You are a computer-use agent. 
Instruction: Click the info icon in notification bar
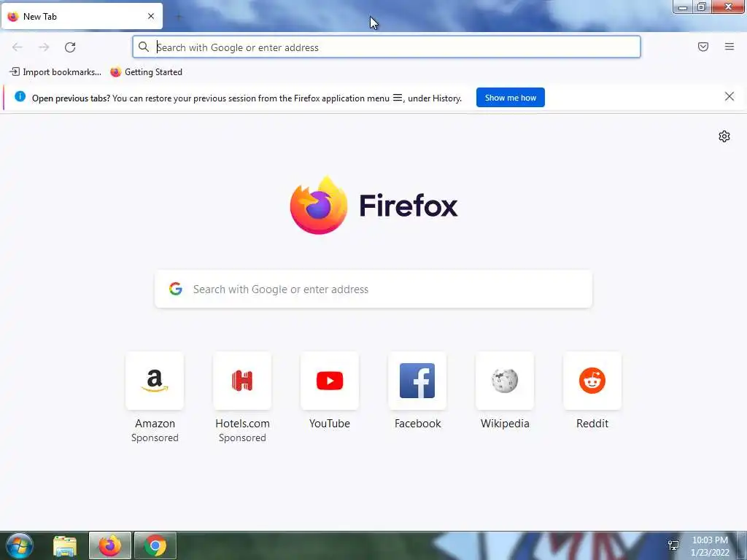[20, 96]
